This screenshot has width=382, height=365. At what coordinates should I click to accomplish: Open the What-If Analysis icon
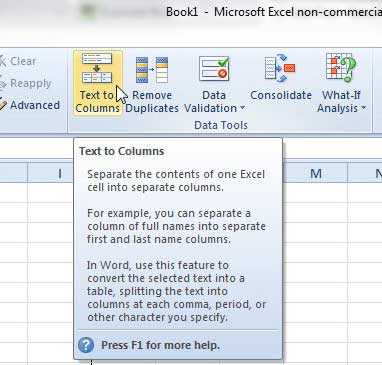pos(341,68)
